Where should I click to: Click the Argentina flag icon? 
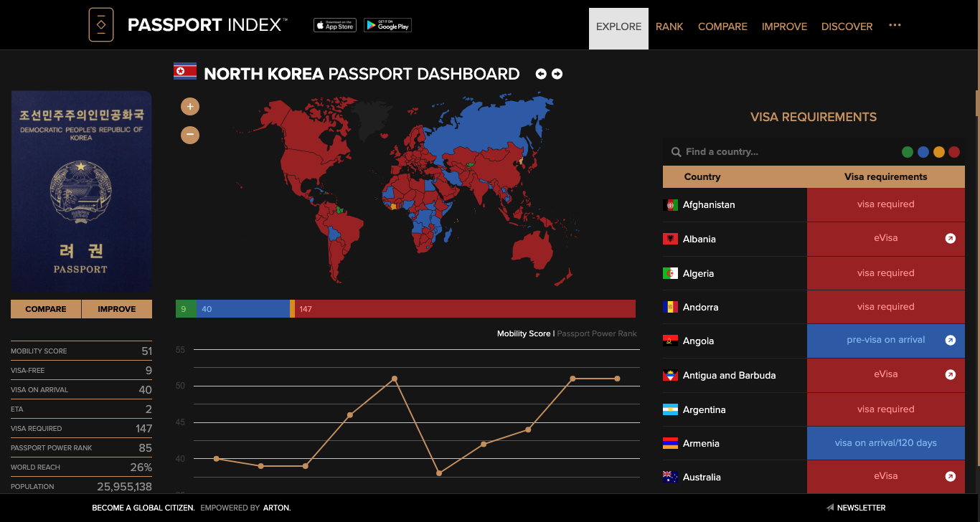click(x=671, y=409)
